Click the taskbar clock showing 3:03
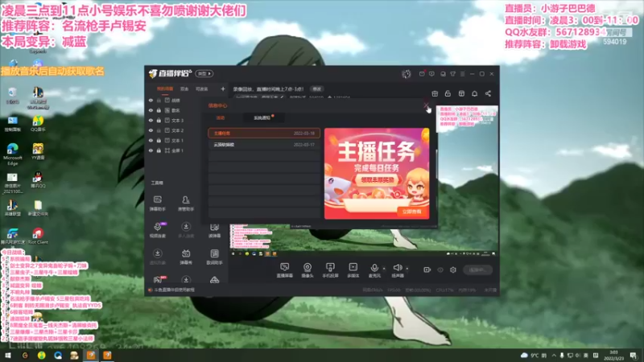 tap(613, 356)
